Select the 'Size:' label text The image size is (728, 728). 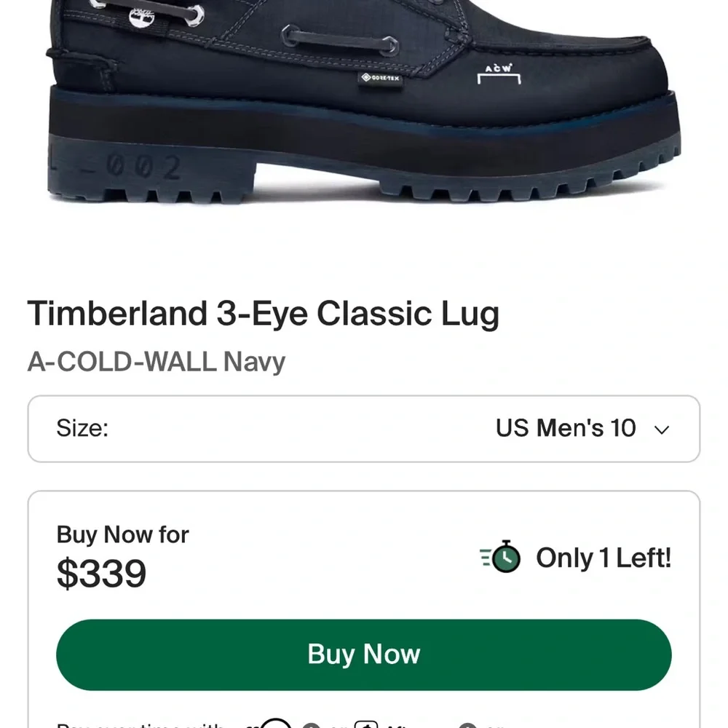(x=82, y=428)
